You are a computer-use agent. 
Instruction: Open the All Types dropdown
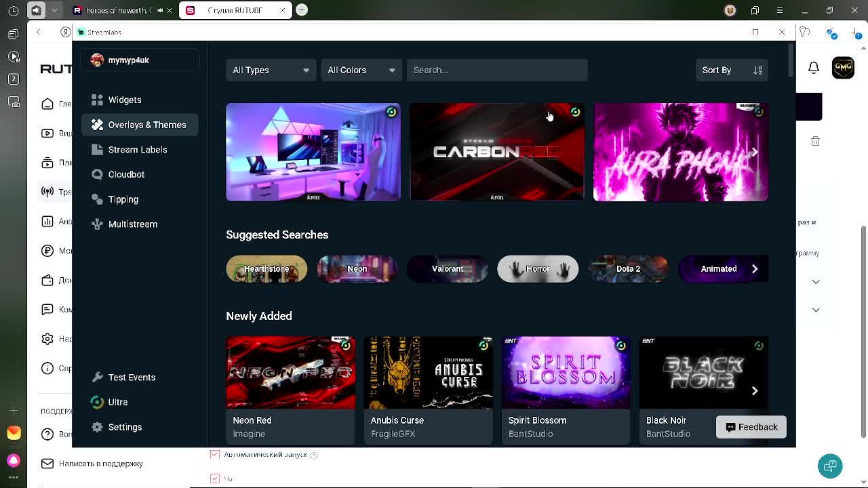coord(271,70)
